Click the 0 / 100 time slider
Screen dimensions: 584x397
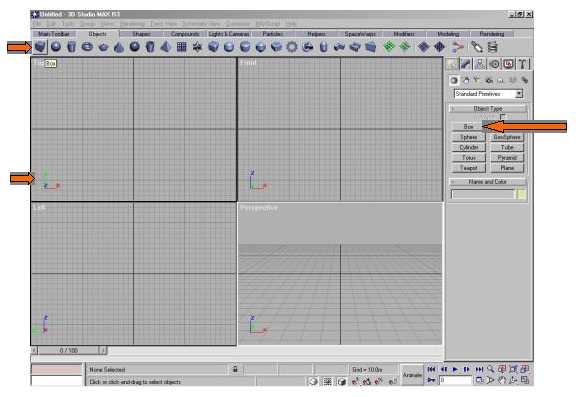(x=69, y=350)
